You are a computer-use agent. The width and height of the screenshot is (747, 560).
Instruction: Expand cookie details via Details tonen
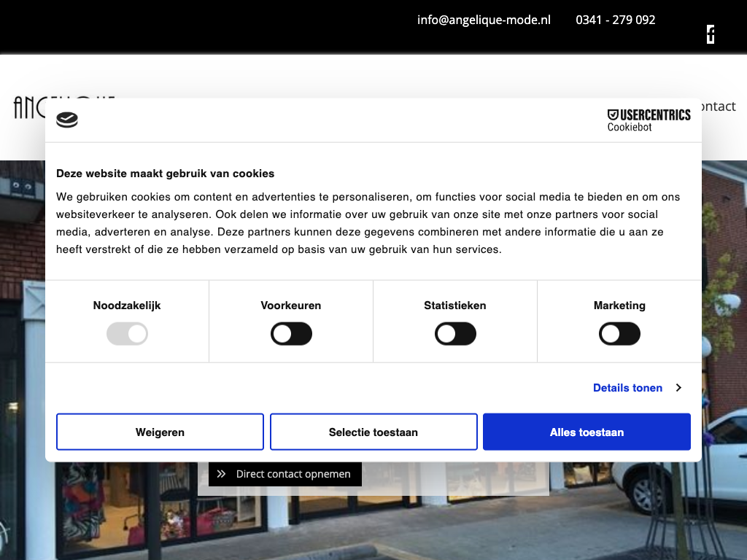coord(627,388)
